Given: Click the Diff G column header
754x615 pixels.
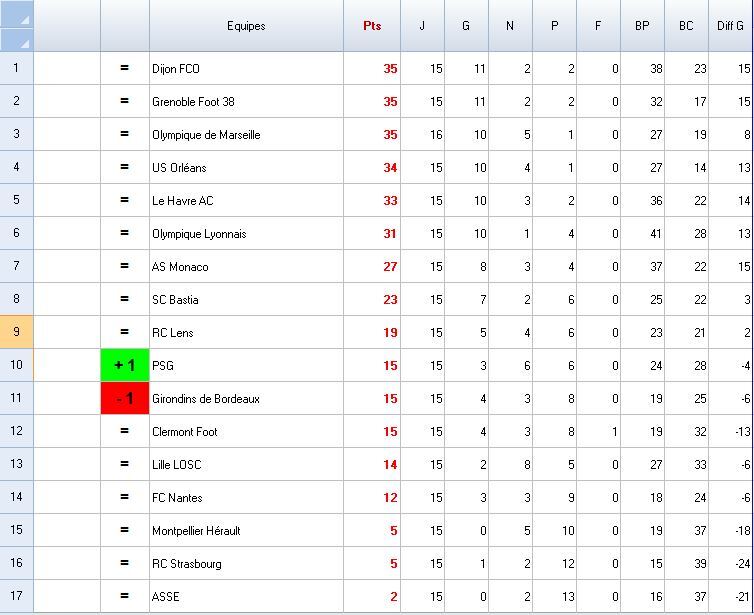Looking at the screenshot, I should [x=730, y=26].
